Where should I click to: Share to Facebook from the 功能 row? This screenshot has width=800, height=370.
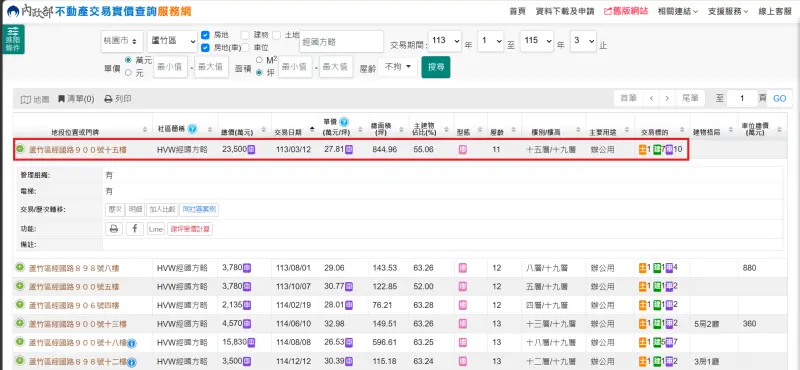[135, 229]
